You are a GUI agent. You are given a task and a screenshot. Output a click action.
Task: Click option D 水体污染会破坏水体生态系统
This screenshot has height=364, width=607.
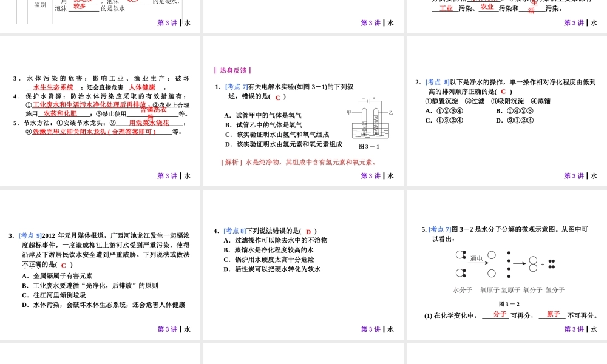coord(103,305)
